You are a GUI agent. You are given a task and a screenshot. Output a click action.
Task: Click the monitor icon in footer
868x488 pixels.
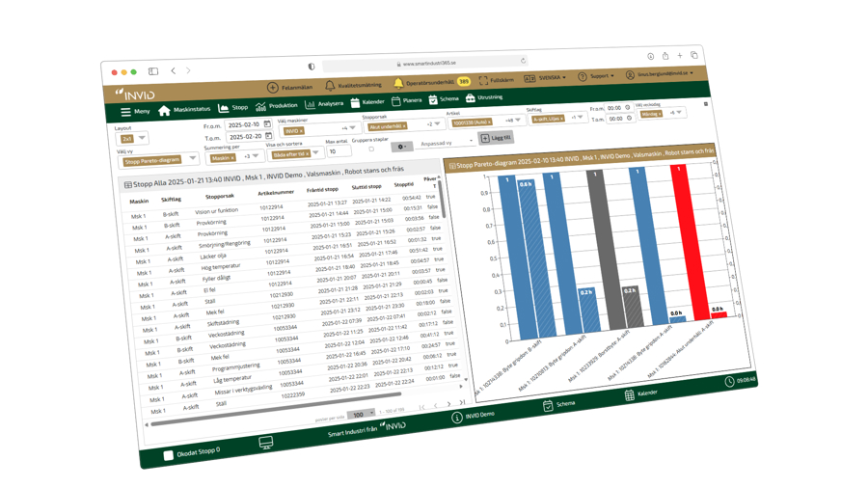pyautogui.click(x=266, y=443)
